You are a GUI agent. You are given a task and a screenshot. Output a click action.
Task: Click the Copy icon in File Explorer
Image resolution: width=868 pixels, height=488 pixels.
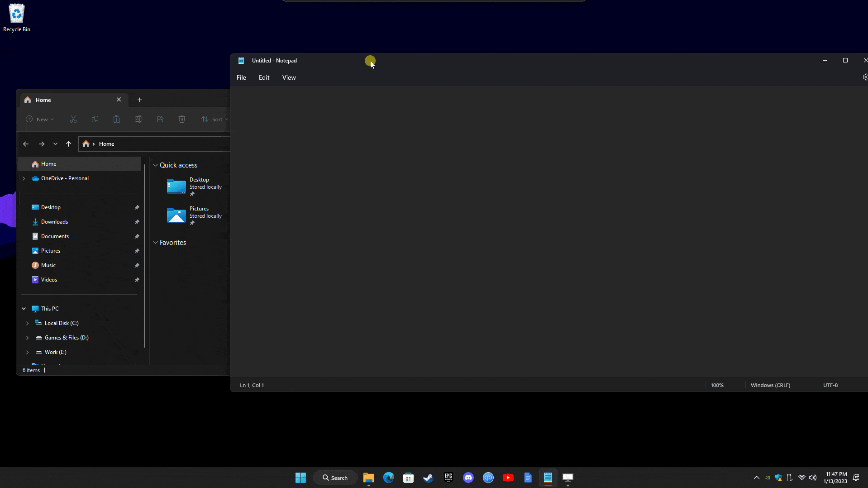click(x=95, y=119)
